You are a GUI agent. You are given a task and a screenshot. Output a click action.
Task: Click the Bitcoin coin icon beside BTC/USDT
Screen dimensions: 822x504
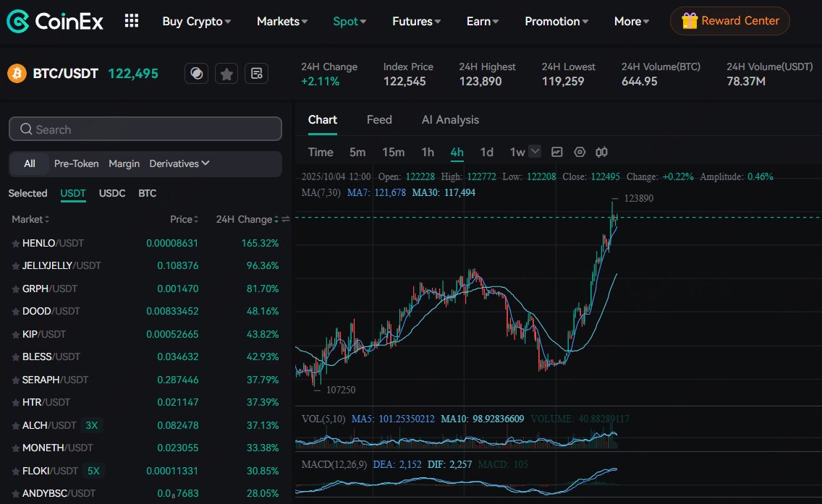pos(17,73)
